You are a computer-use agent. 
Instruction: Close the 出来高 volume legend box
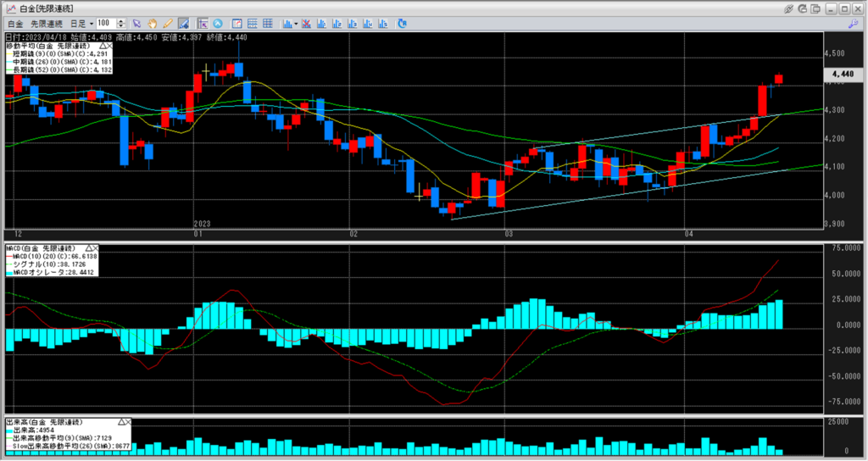click(130, 421)
